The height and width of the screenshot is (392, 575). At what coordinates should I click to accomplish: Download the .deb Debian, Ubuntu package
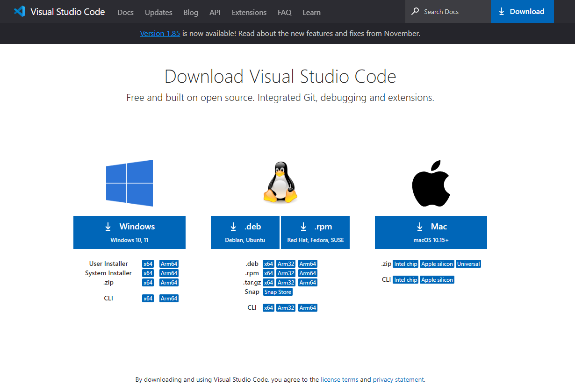[x=245, y=232]
